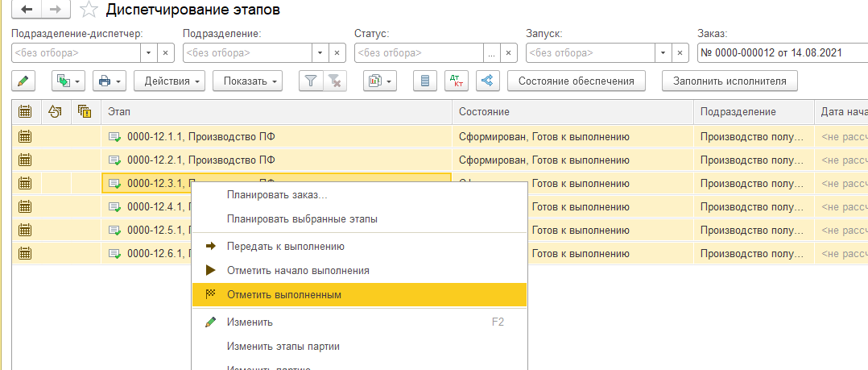Image resolution: width=868 pixels, height=370 pixels.
Task: Click calendar icon column header
Action: tap(26, 112)
